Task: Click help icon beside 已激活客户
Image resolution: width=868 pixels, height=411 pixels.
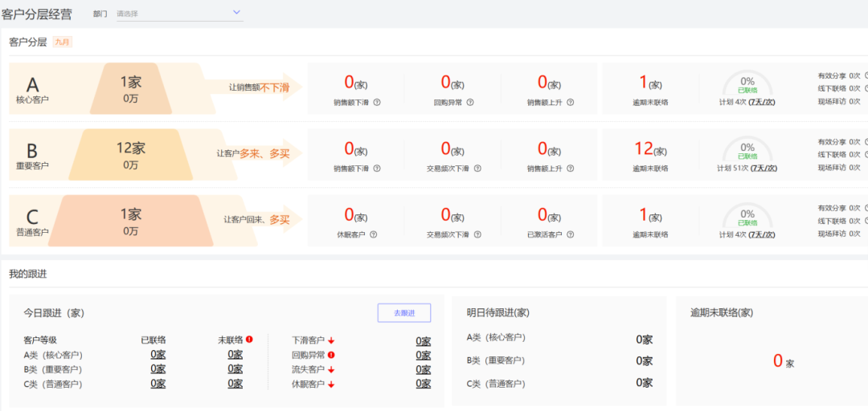Action: 570,234
